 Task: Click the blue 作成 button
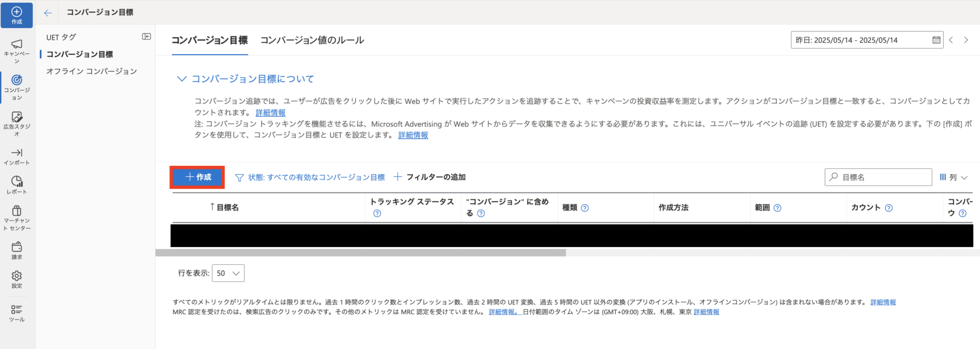(197, 177)
